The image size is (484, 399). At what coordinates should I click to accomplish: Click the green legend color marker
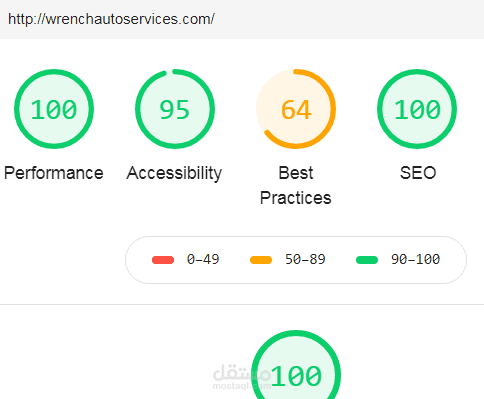(x=367, y=260)
